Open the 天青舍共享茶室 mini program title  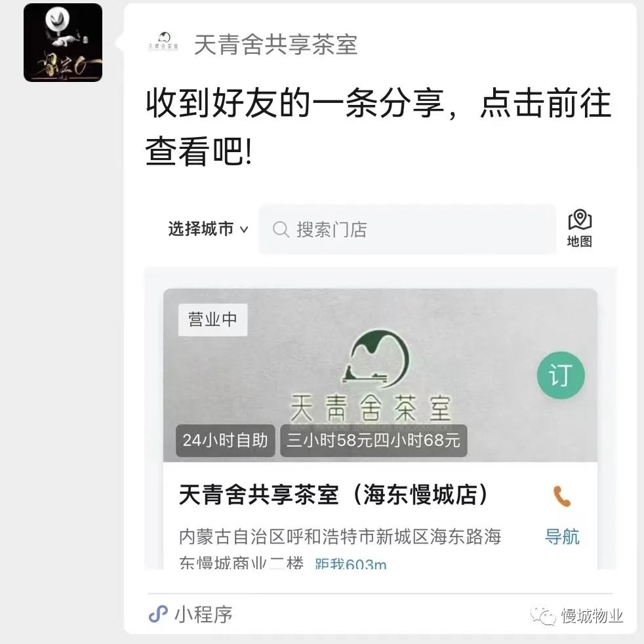(275, 45)
